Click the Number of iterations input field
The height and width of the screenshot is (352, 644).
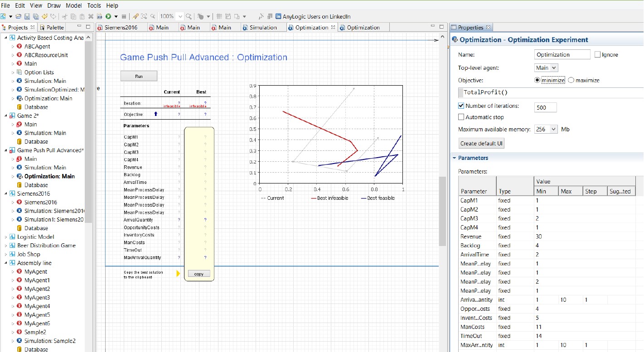pyautogui.click(x=545, y=107)
